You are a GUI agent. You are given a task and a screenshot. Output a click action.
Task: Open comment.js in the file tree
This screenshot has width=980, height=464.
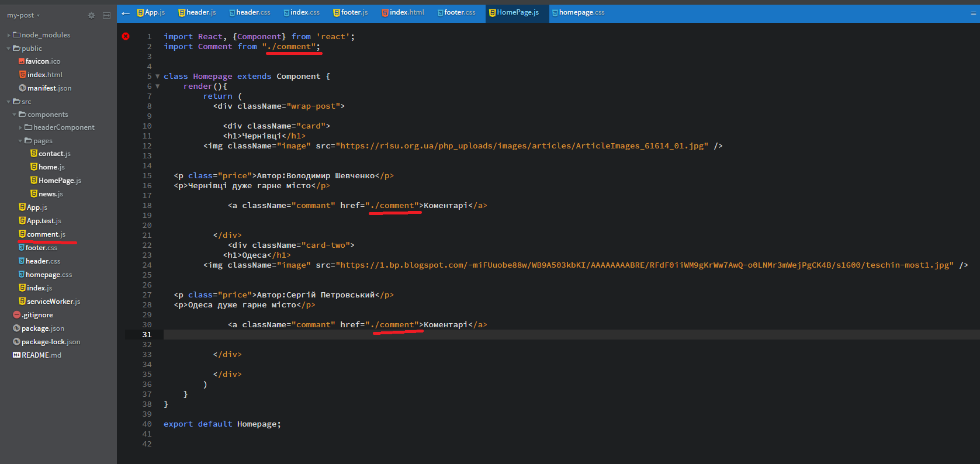click(x=46, y=234)
